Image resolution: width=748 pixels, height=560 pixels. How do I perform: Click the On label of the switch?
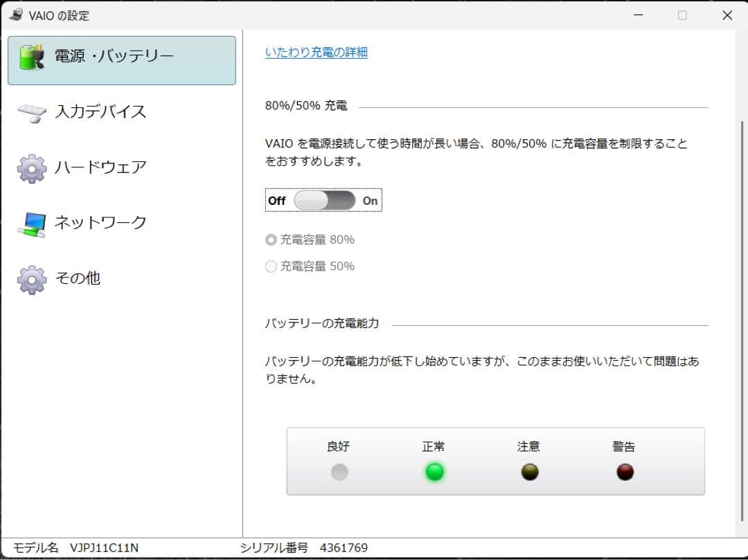[x=370, y=201]
